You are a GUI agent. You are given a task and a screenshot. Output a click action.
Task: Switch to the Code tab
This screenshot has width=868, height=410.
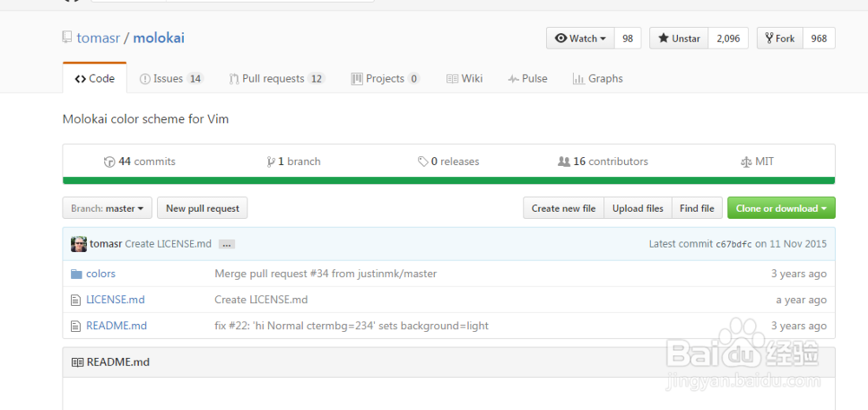click(95, 79)
